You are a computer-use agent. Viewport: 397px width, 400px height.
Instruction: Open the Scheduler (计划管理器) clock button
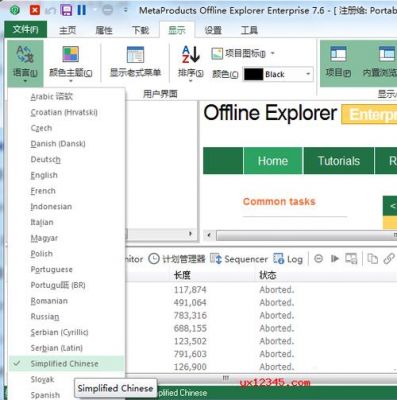[177, 259]
